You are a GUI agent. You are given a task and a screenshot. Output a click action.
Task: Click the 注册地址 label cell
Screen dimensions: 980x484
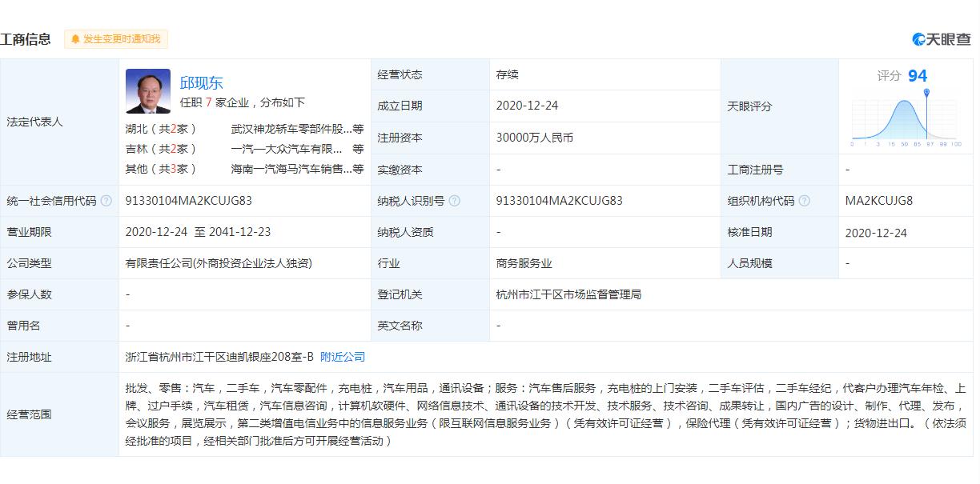coord(59,357)
